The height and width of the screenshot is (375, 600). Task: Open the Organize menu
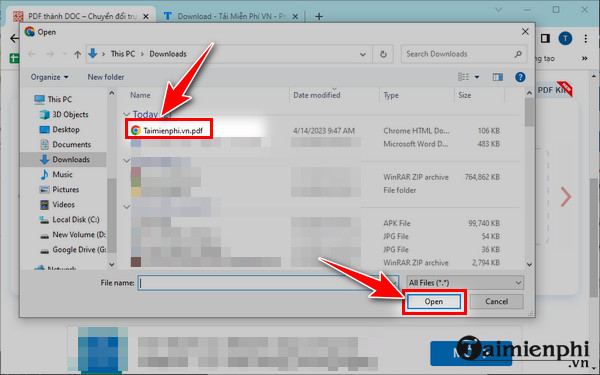(49, 77)
